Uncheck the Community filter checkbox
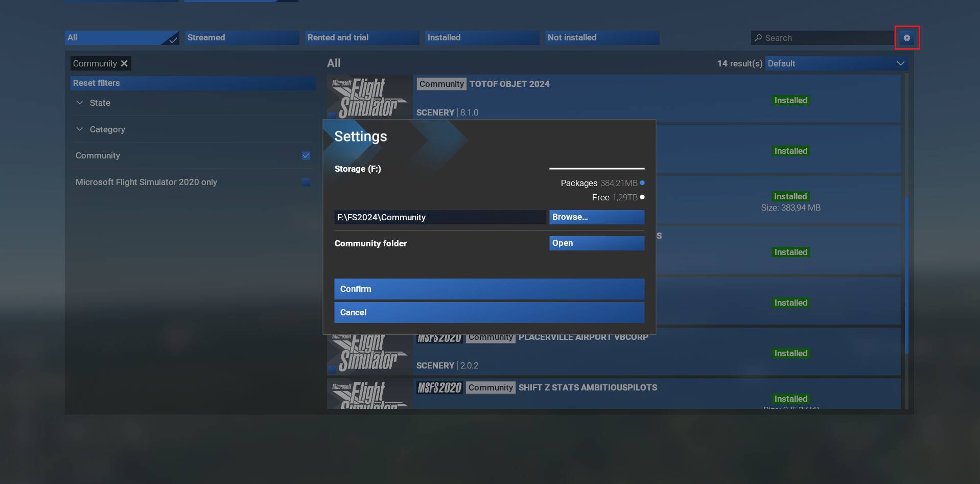Screen dimensions: 980x484 coord(306,156)
